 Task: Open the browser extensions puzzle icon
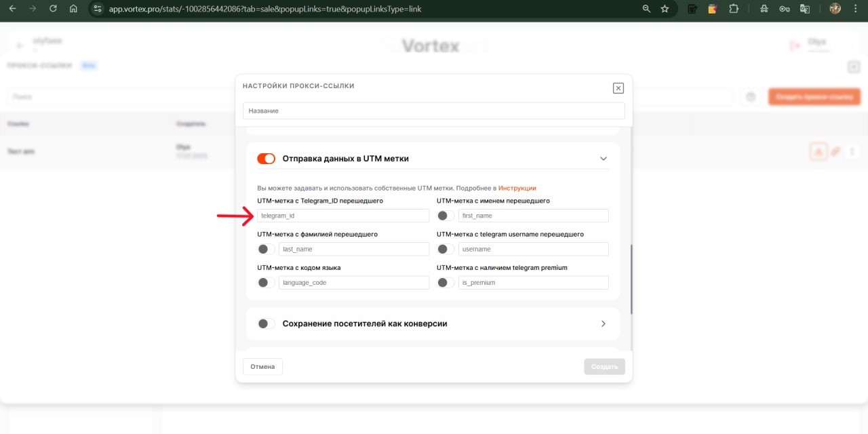tap(733, 9)
